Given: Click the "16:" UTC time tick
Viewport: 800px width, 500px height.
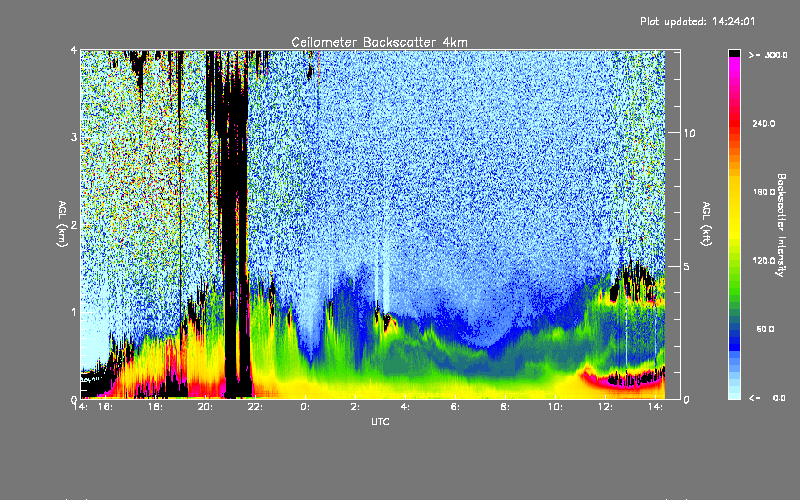Looking at the screenshot, I should (x=106, y=407).
